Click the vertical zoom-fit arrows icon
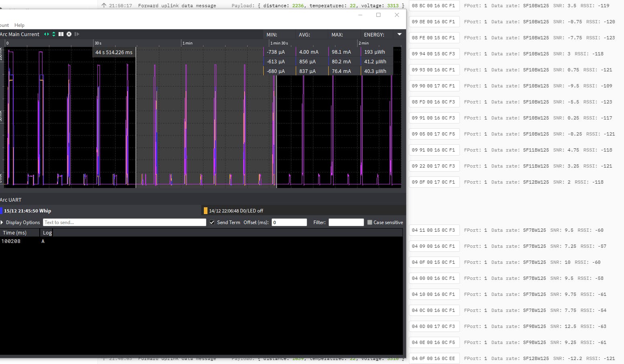Image resolution: width=624 pixels, height=364 pixels. (x=54, y=34)
